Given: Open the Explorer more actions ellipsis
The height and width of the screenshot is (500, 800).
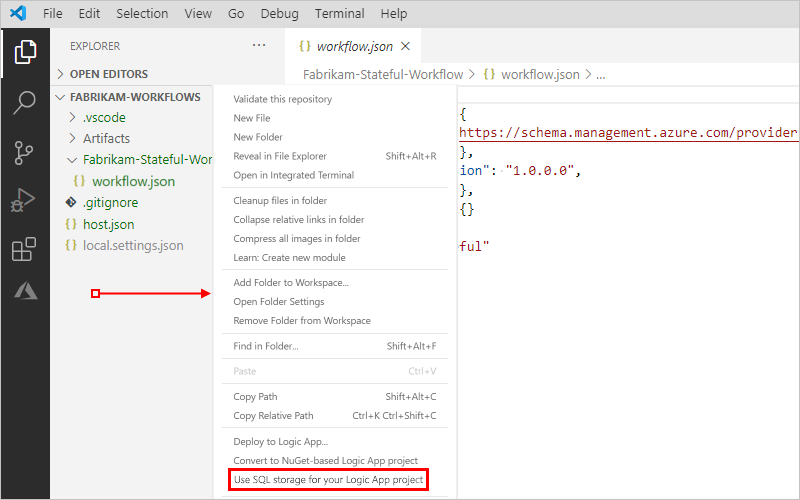Looking at the screenshot, I should coord(259,45).
